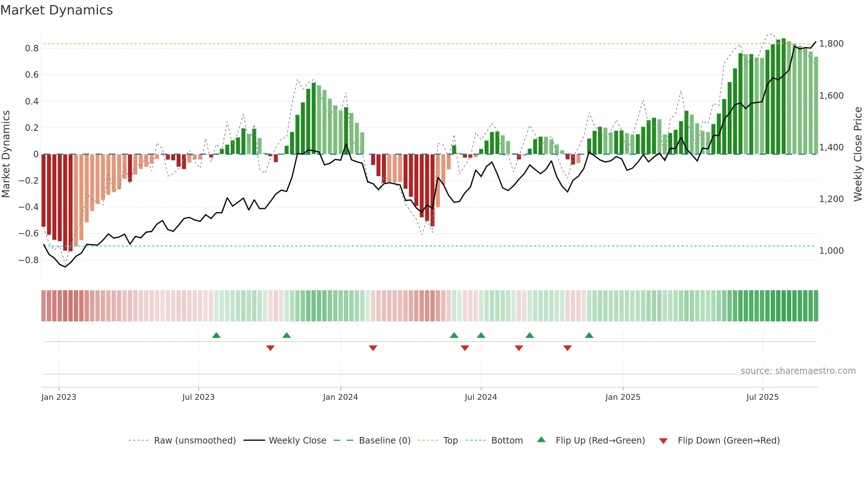Screen dimensions: 868x488
Task: Click the 1,000 right axis price label
Action: click(831, 251)
